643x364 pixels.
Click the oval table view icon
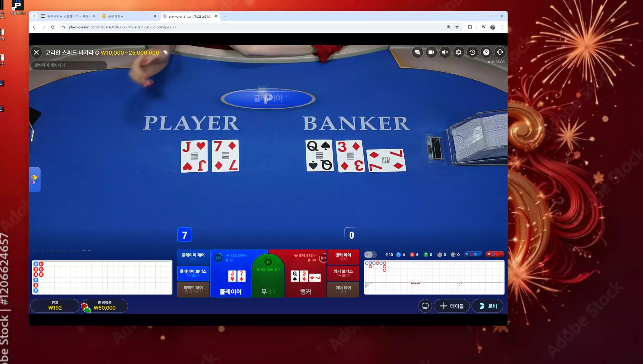(425, 306)
